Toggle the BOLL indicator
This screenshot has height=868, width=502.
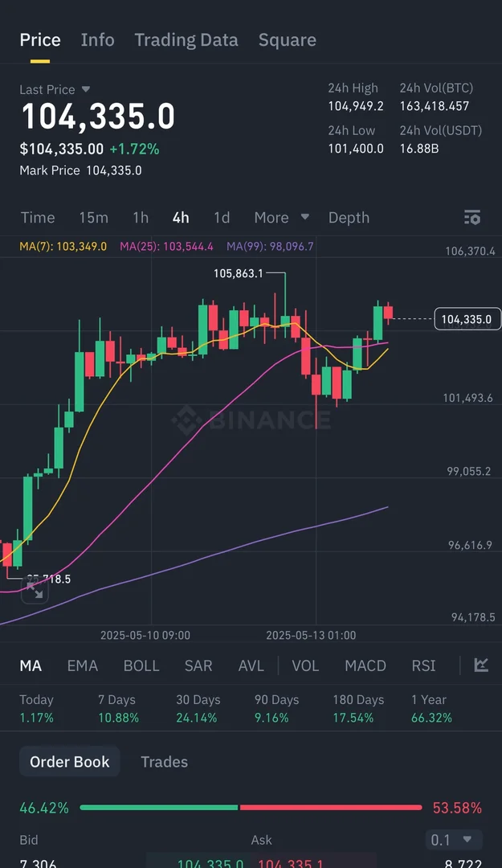tap(141, 665)
